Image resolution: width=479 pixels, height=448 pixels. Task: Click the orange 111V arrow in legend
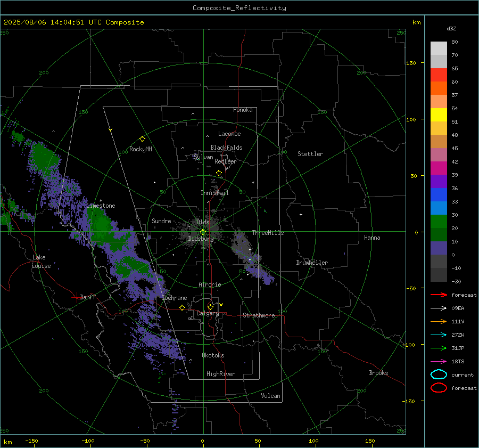[x=439, y=321]
